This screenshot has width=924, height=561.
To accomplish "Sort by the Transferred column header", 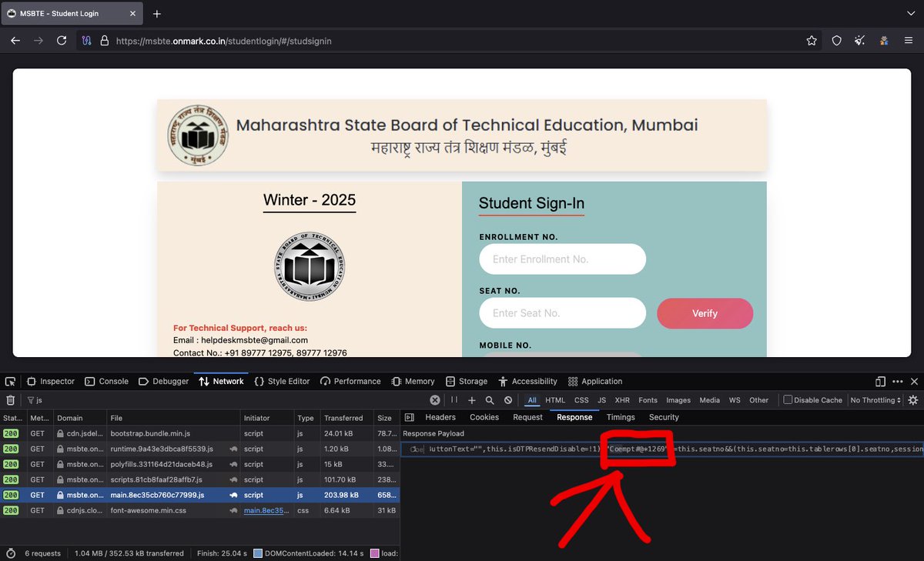I will click(346, 418).
